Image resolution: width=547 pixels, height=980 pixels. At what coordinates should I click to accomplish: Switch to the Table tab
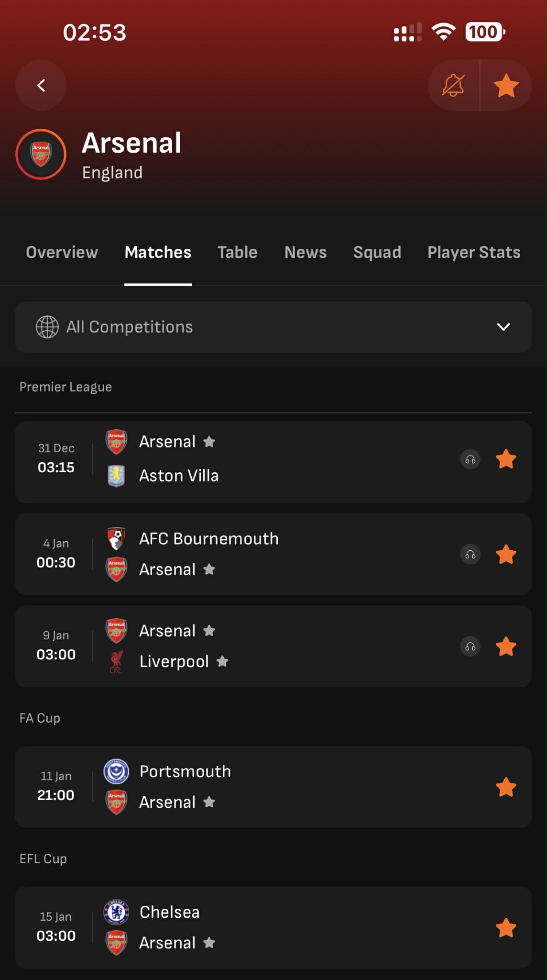pos(237,253)
